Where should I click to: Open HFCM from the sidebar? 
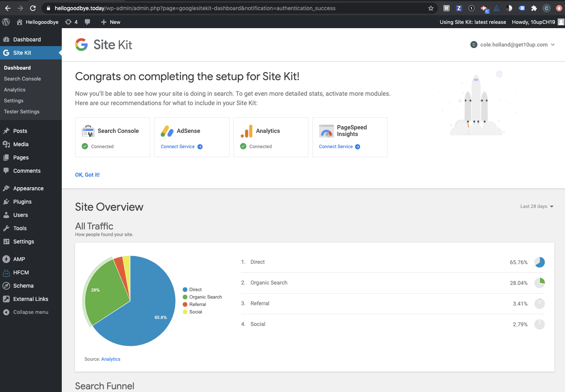point(31,272)
